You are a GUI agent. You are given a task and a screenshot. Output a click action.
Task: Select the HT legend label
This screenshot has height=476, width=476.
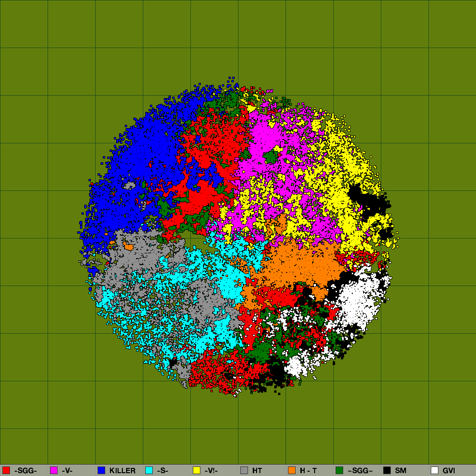(x=257, y=471)
